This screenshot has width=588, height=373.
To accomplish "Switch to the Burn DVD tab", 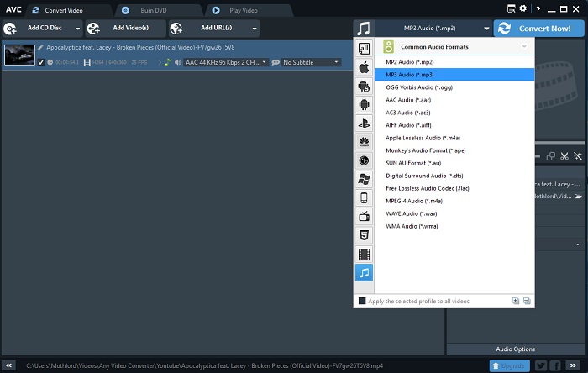I will [154, 10].
